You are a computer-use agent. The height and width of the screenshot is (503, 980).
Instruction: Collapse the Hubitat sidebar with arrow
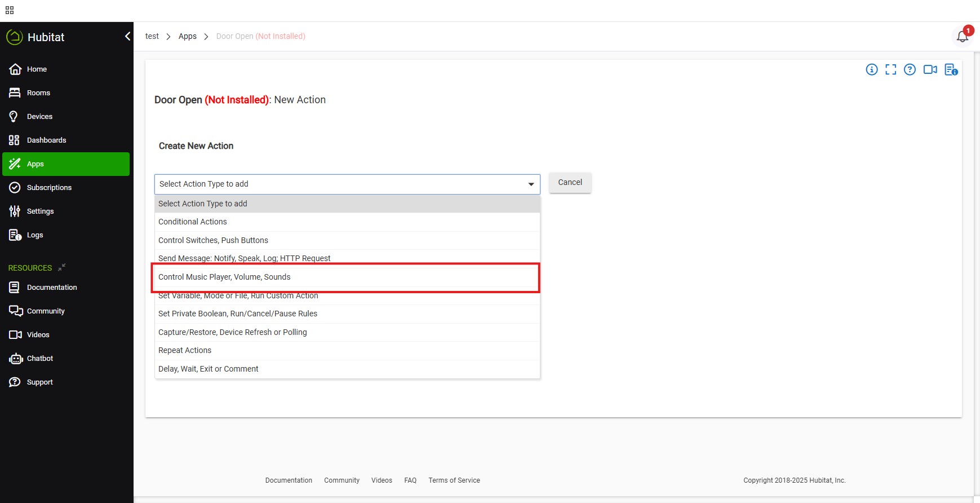[x=127, y=37]
